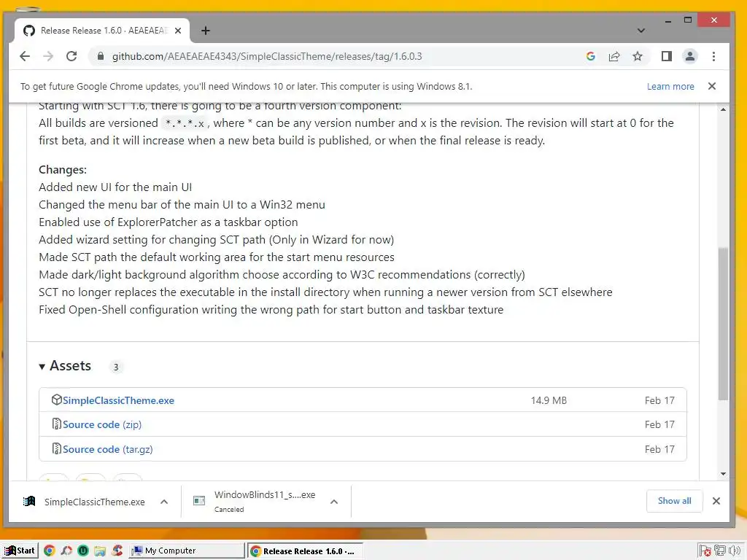This screenshot has width=747, height=560.
Task: Click the Changes: heading
Action: (x=63, y=169)
